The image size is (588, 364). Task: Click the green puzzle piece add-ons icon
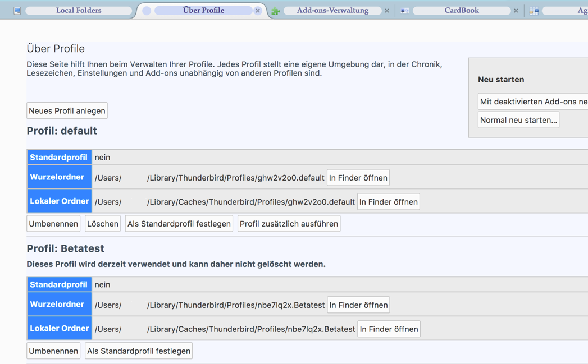coord(276,11)
